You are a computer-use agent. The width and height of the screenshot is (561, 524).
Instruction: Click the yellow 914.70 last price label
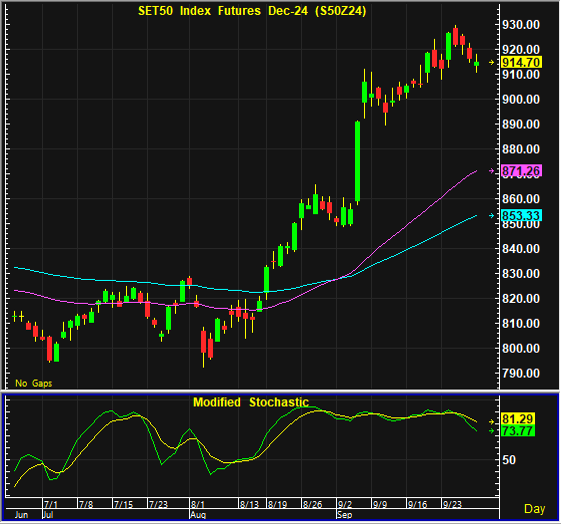coord(521,63)
